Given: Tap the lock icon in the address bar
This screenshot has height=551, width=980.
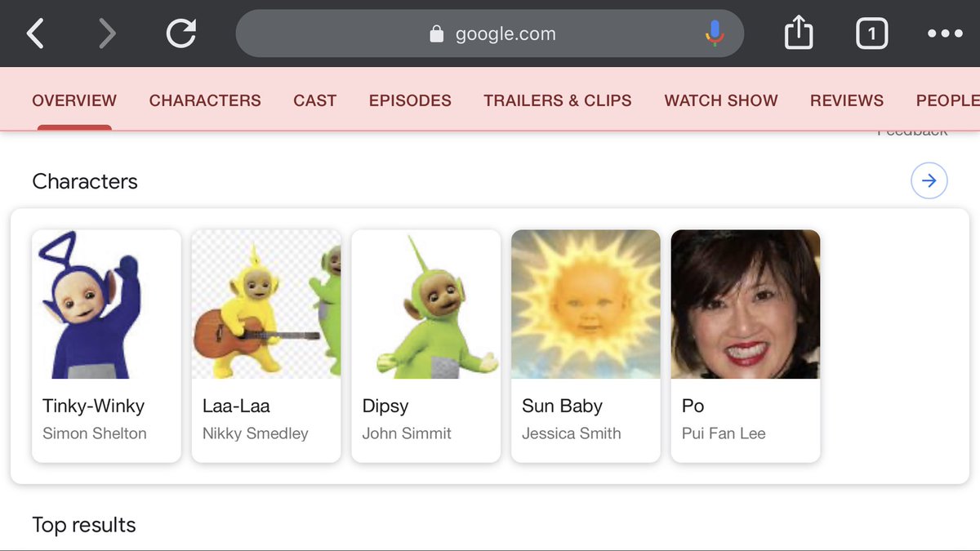Looking at the screenshot, I should coord(436,33).
